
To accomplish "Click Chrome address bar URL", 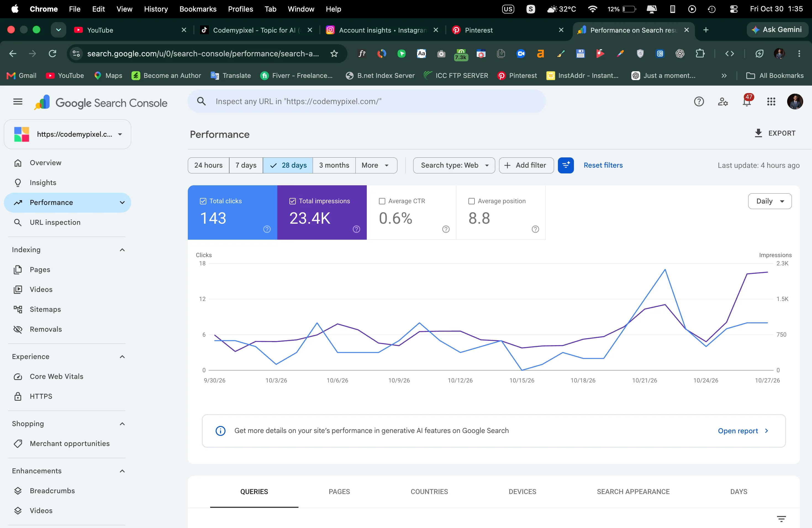I will click(x=203, y=54).
